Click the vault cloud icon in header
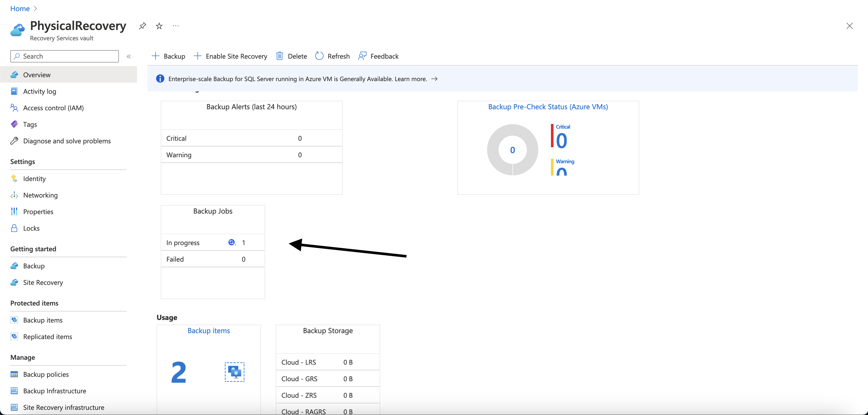868x415 pixels. [18, 30]
